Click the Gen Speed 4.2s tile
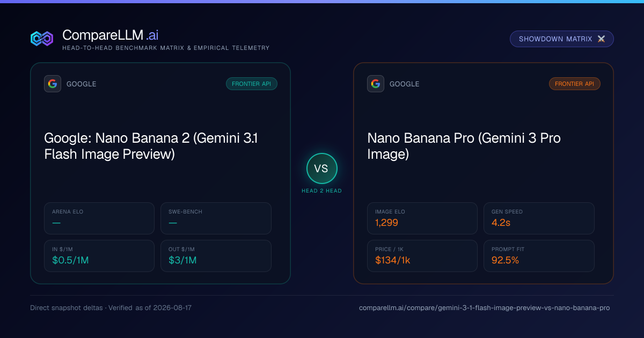Screen dimensions: 644x338 [539, 218]
